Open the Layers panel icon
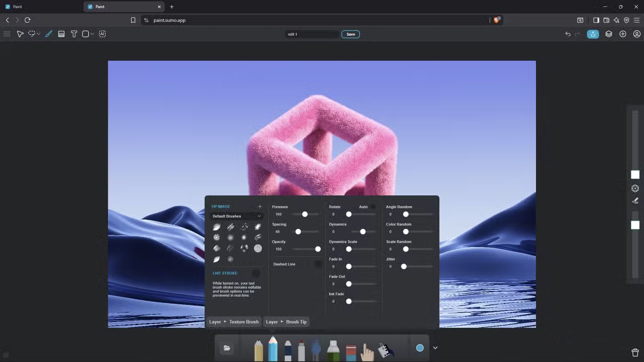 (x=608, y=34)
